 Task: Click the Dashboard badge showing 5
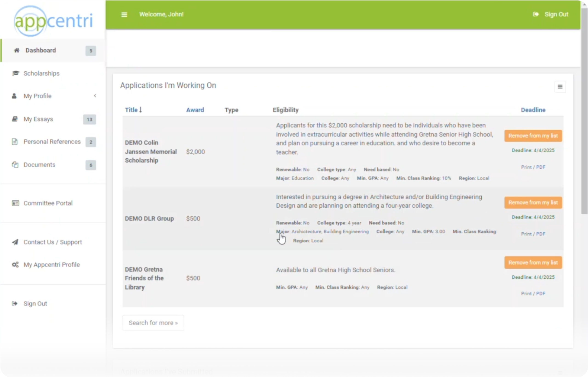tap(91, 51)
